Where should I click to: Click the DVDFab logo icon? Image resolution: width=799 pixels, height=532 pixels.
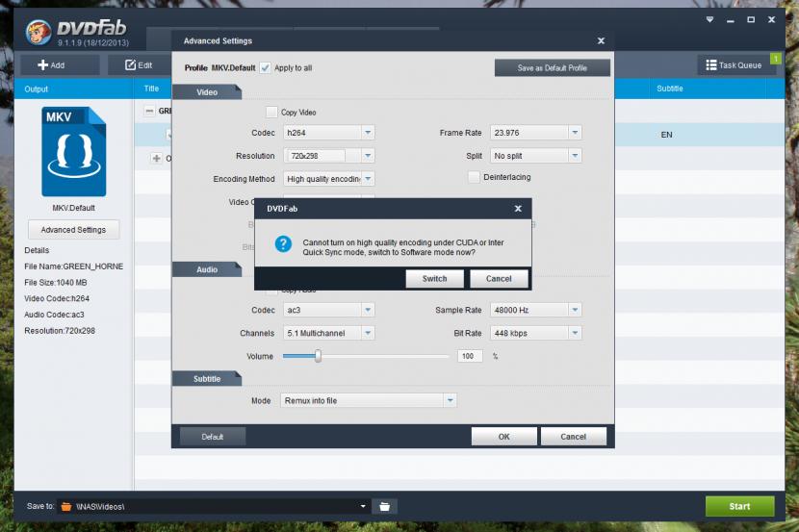point(39,32)
